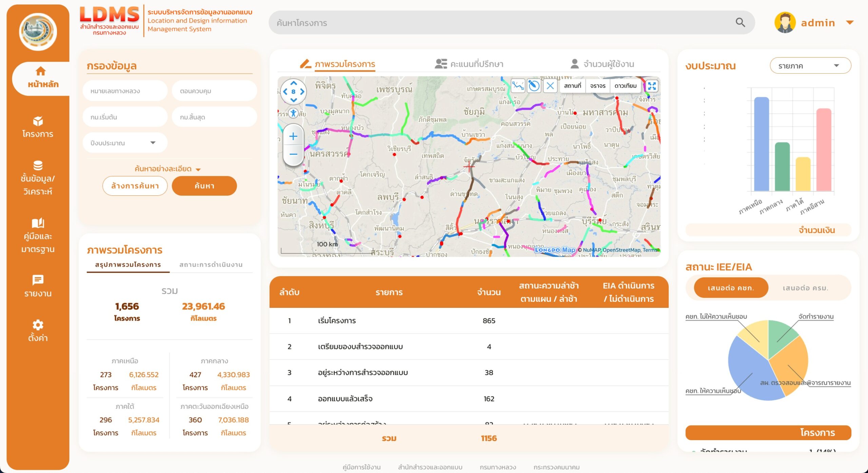Click the map fullscreen expand icon

point(651,86)
